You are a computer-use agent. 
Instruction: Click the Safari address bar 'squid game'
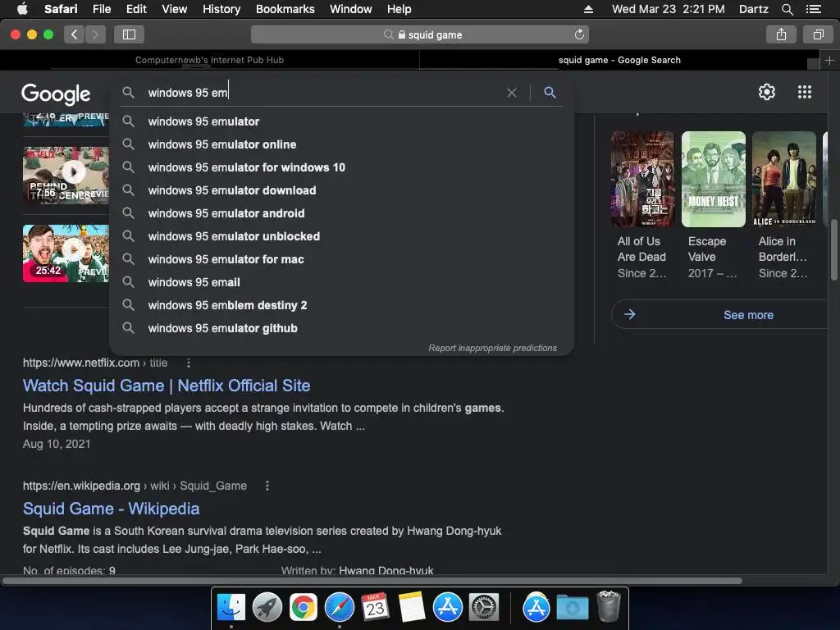[x=420, y=34]
